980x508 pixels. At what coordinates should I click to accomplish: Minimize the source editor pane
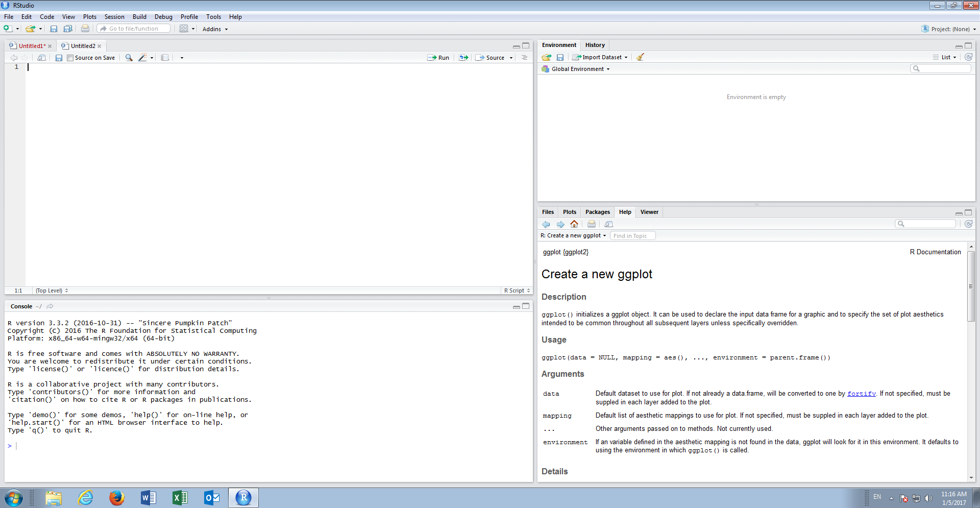pos(517,46)
